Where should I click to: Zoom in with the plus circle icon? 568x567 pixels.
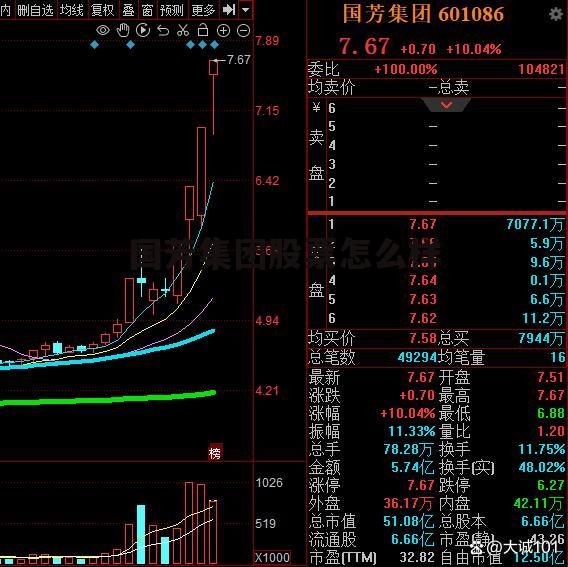(224, 31)
